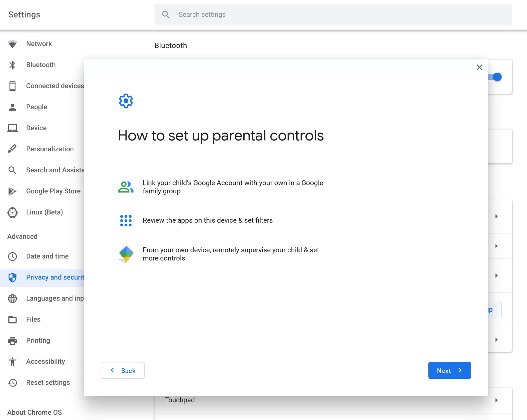The height and width of the screenshot is (420, 527).
Task: Click 'How to set up parental controls' heading
Action: (x=221, y=136)
